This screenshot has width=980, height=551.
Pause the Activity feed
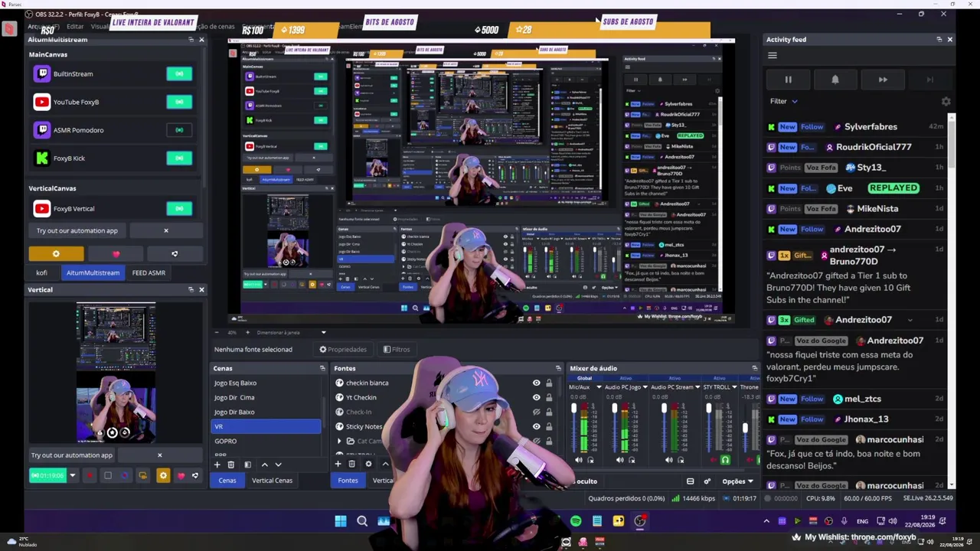pos(788,80)
